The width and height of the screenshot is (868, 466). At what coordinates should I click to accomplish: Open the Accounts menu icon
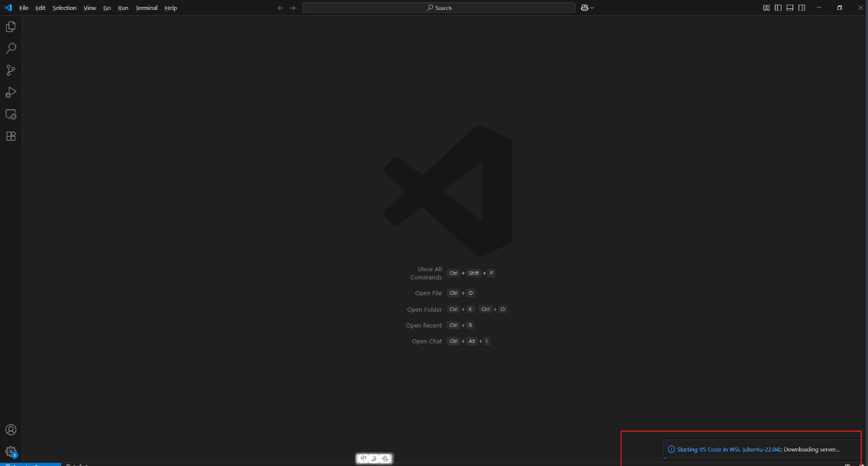[x=11, y=430]
